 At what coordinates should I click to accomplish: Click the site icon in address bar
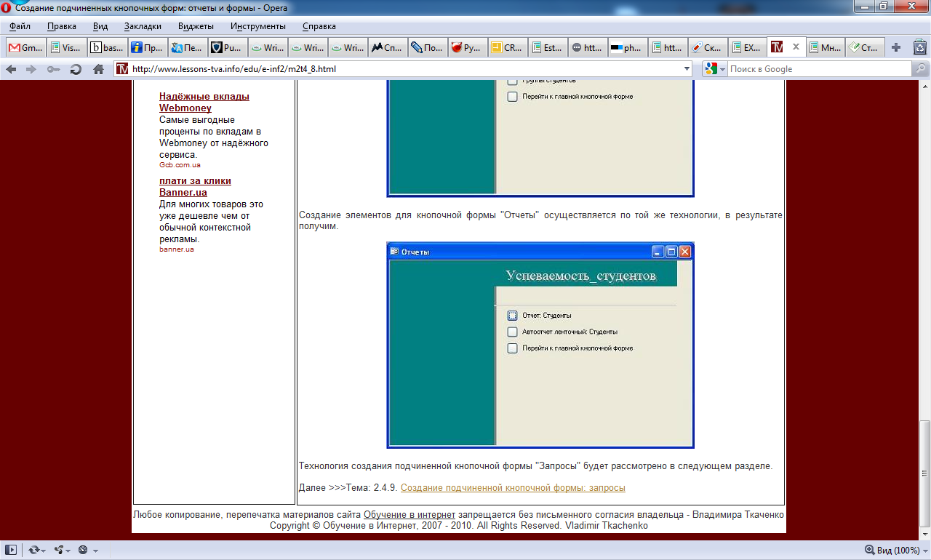click(122, 69)
